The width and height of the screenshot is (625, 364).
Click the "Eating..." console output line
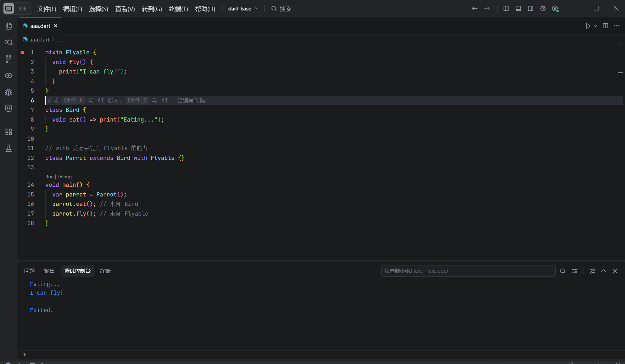pyautogui.click(x=45, y=284)
